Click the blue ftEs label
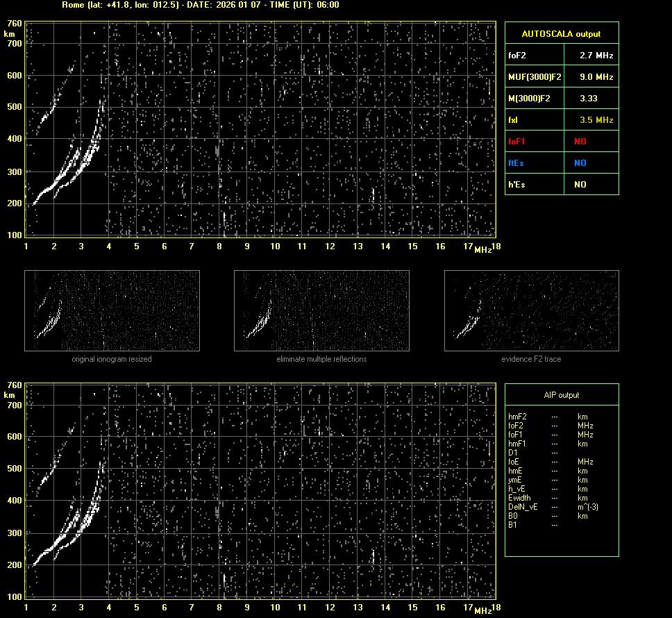The image size is (672, 618). coord(516,163)
